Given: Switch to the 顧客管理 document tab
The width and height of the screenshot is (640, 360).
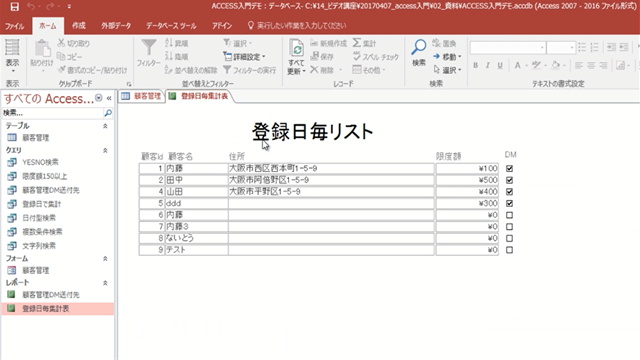Looking at the screenshot, I should (142, 96).
